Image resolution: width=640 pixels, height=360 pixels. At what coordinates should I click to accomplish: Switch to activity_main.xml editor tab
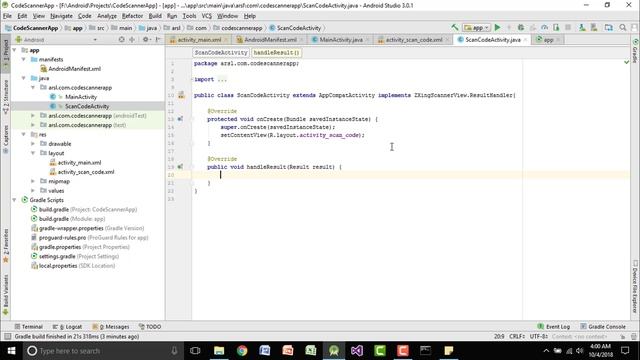199,40
